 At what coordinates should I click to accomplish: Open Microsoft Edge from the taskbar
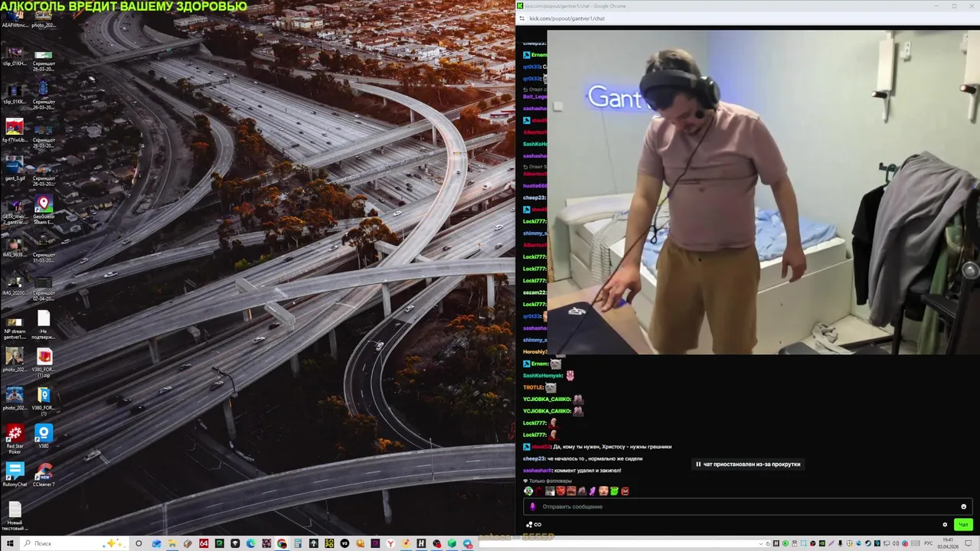coord(250,543)
